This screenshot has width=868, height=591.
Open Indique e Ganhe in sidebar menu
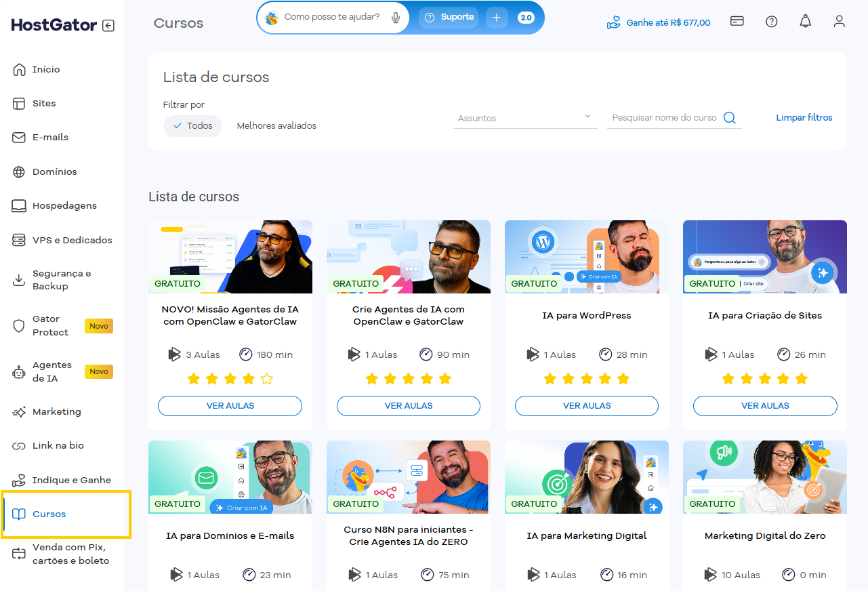pyautogui.click(x=72, y=480)
